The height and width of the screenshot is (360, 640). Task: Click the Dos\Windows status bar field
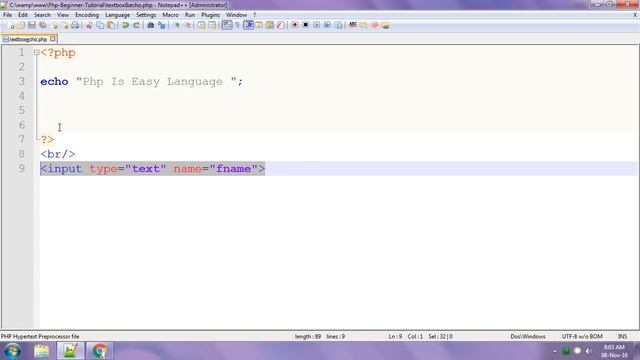pyautogui.click(x=528, y=336)
